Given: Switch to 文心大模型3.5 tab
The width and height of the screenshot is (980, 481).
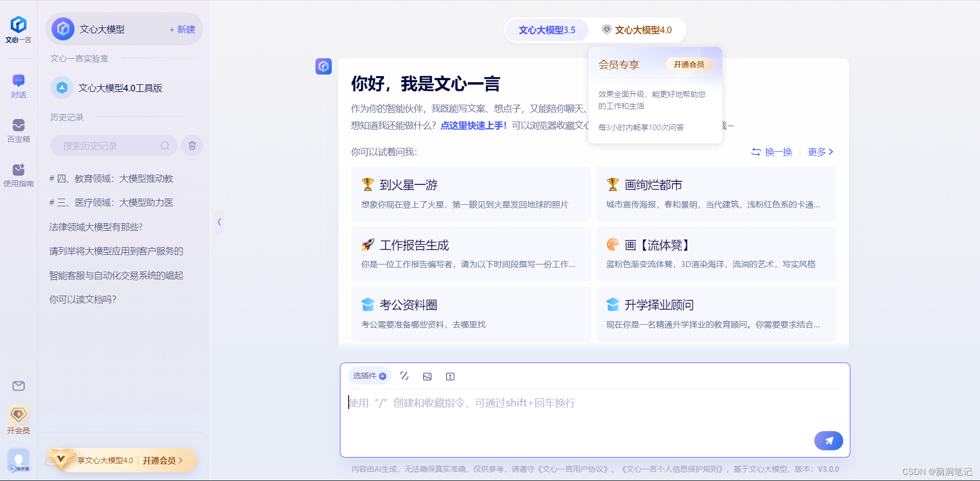Looking at the screenshot, I should coord(547,30).
